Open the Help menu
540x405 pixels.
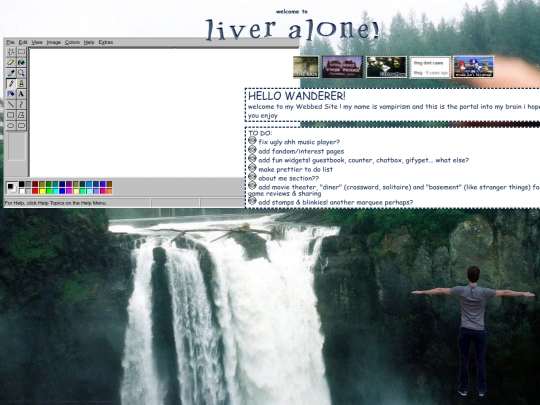[x=89, y=42]
